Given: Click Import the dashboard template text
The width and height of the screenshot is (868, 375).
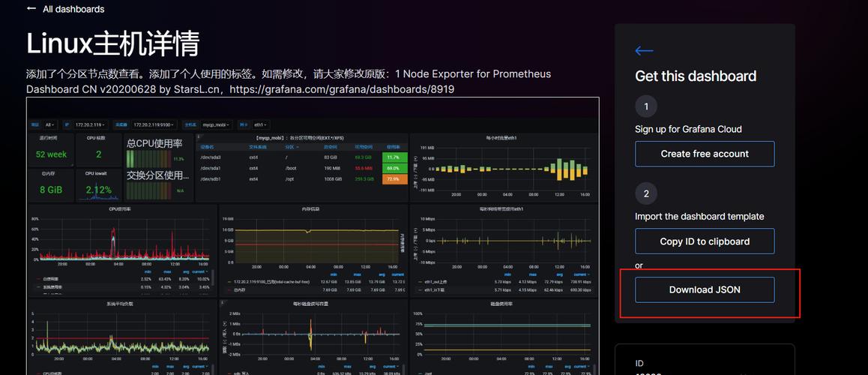Looking at the screenshot, I should point(699,216).
